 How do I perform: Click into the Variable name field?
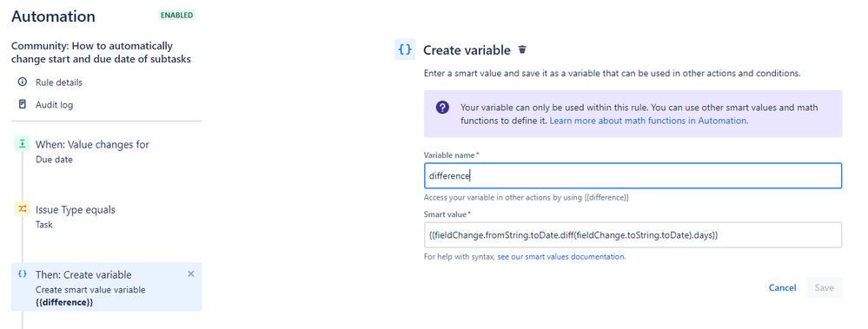pos(633,176)
